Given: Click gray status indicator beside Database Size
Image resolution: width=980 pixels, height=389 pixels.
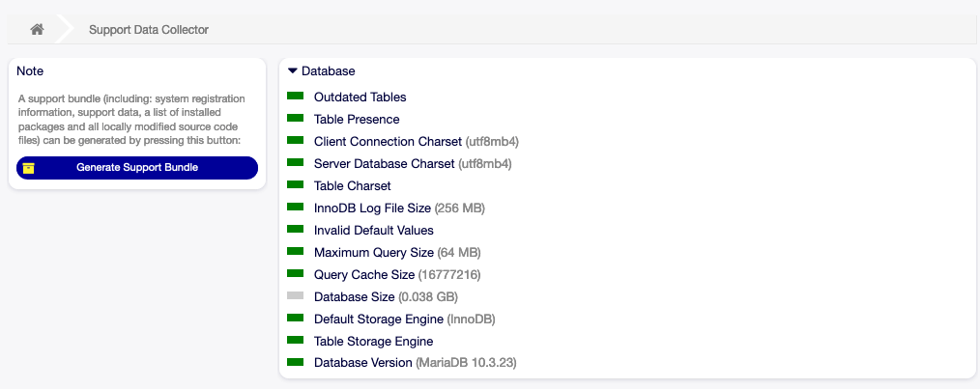Looking at the screenshot, I should (x=296, y=296).
